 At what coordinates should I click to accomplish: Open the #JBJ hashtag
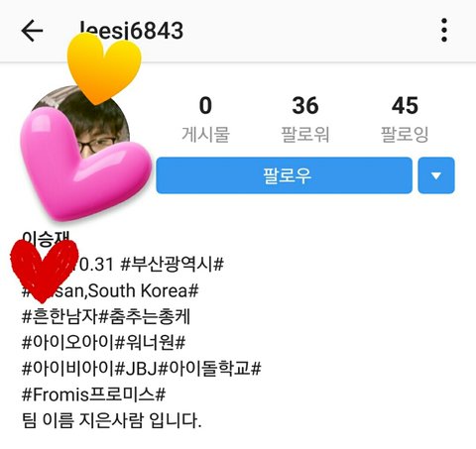coord(136,368)
